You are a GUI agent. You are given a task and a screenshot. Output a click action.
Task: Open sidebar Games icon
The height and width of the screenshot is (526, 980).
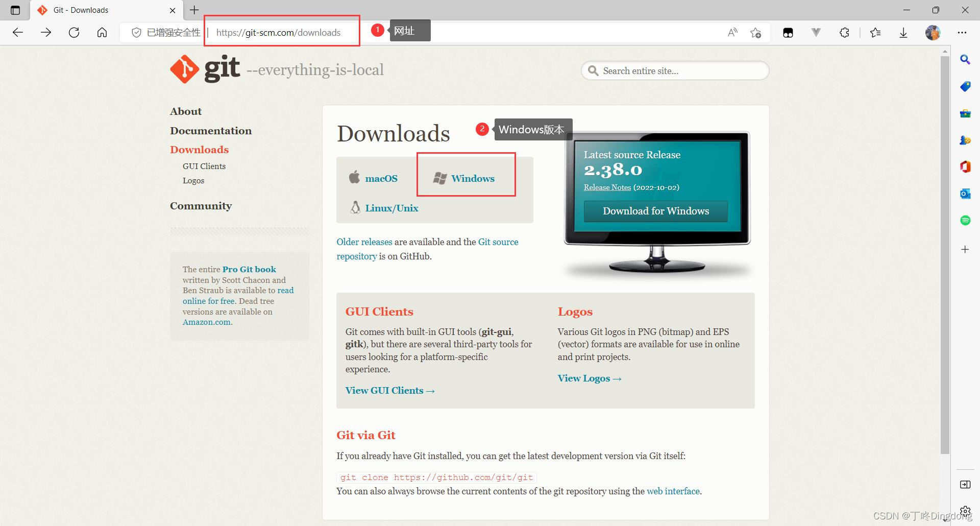point(965,140)
